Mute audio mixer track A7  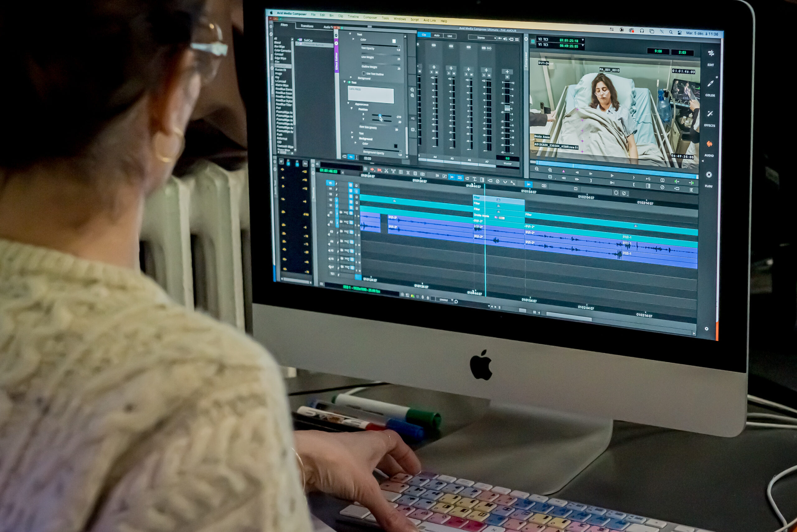pyautogui.click(x=489, y=75)
